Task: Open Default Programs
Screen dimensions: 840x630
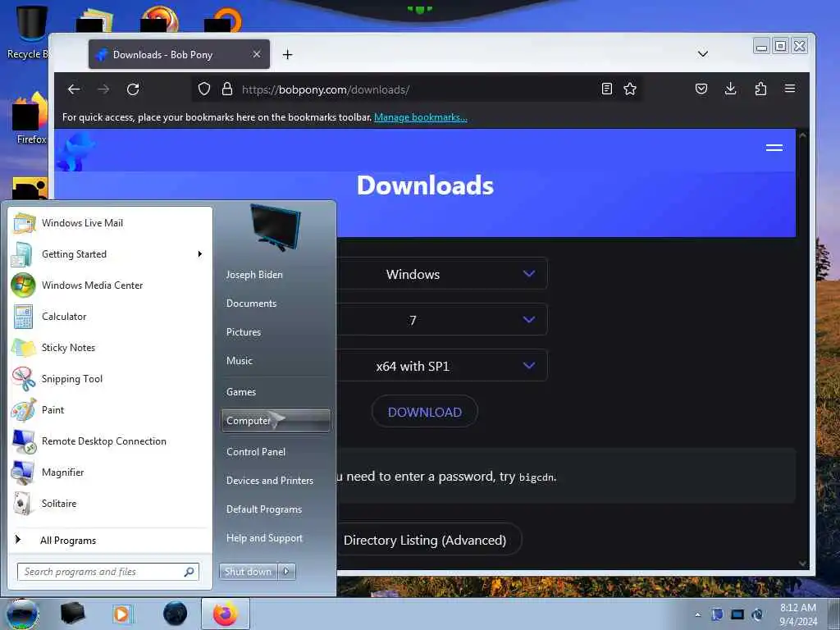Action: 276,509
